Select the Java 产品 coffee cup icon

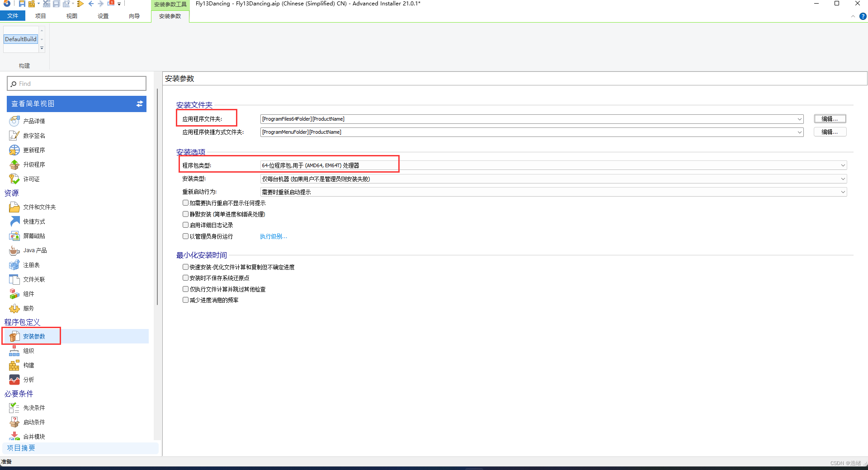pyautogui.click(x=14, y=250)
